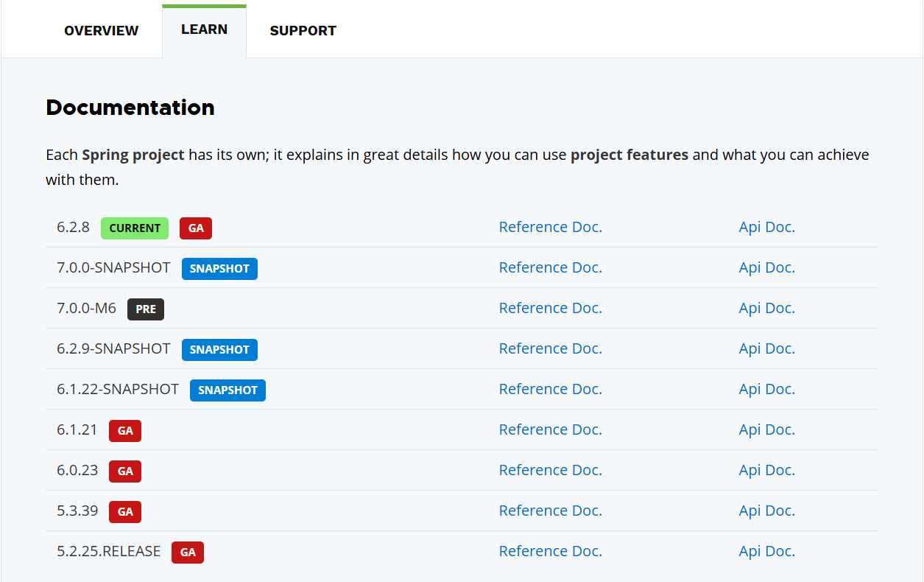Viewport: 924px width, 582px height.
Task: Click the SNAPSHOT badge beside 6.2.9-SNAPSHOT
Action: pyautogui.click(x=219, y=350)
